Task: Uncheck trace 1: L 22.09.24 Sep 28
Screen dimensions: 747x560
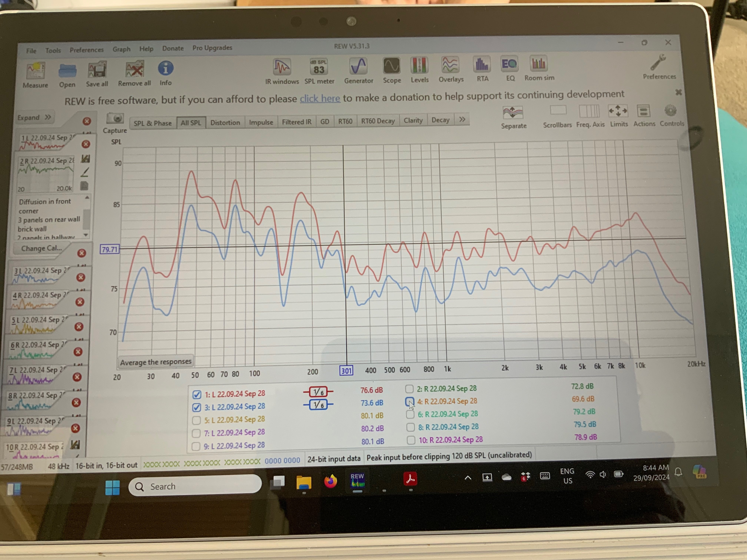Action: click(x=197, y=394)
